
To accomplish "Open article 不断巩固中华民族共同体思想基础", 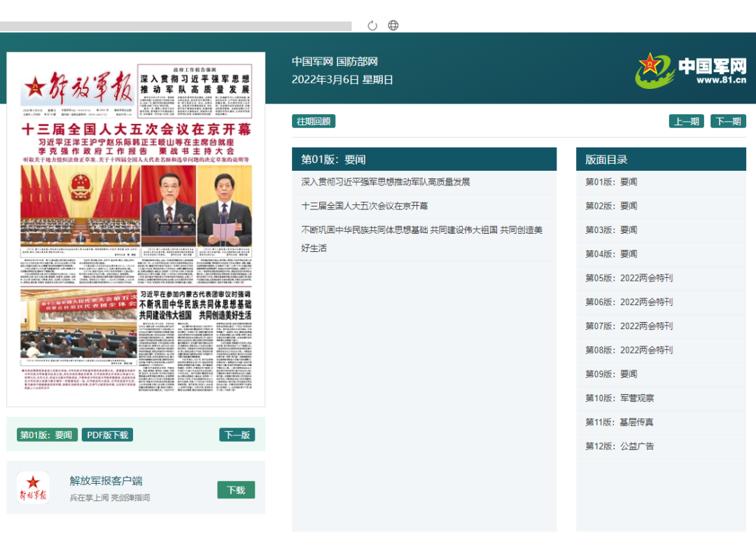I will click(421, 230).
